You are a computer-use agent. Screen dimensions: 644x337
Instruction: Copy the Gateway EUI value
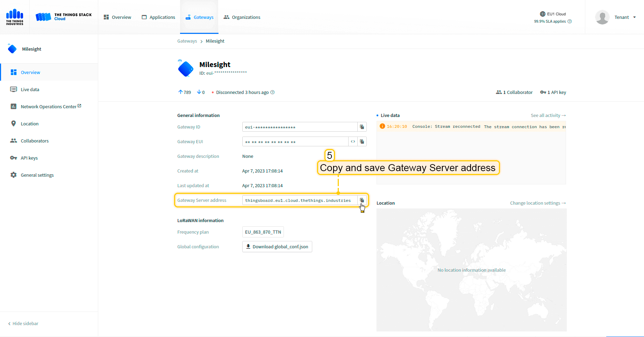(x=362, y=142)
